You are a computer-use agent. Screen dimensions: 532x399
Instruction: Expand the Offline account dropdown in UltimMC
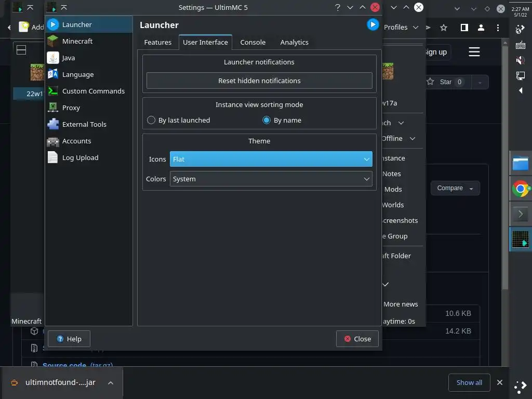click(x=398, y=138)
